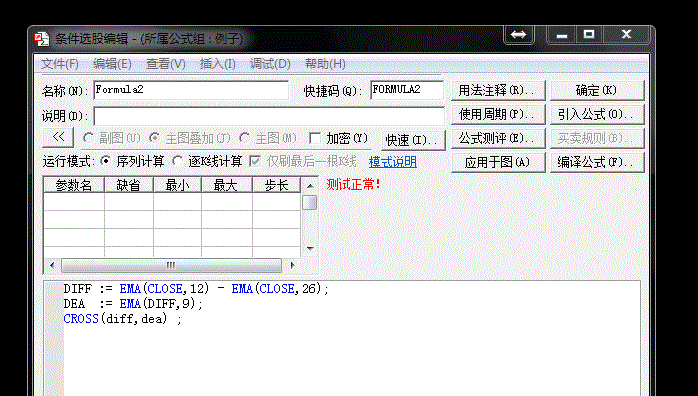The height and width of the screenshot is (396, 698).
Task: Click the 说明 description field
Action: point(269,116)
